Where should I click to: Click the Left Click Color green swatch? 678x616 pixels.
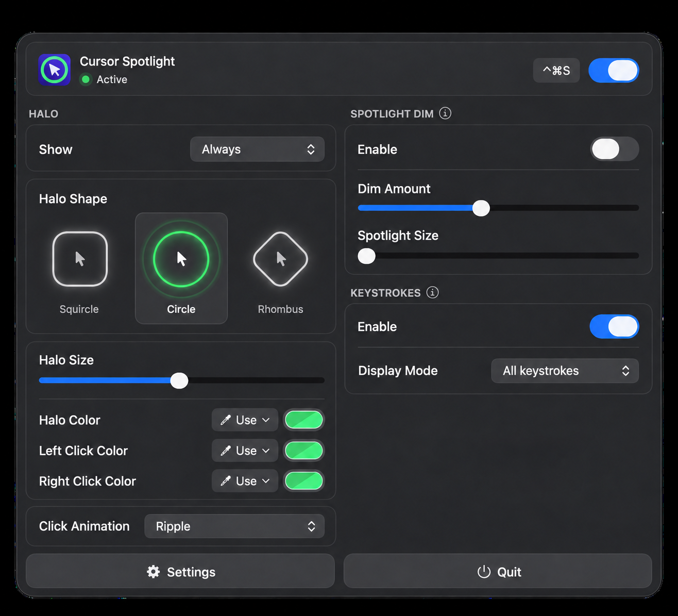(304, 451)
